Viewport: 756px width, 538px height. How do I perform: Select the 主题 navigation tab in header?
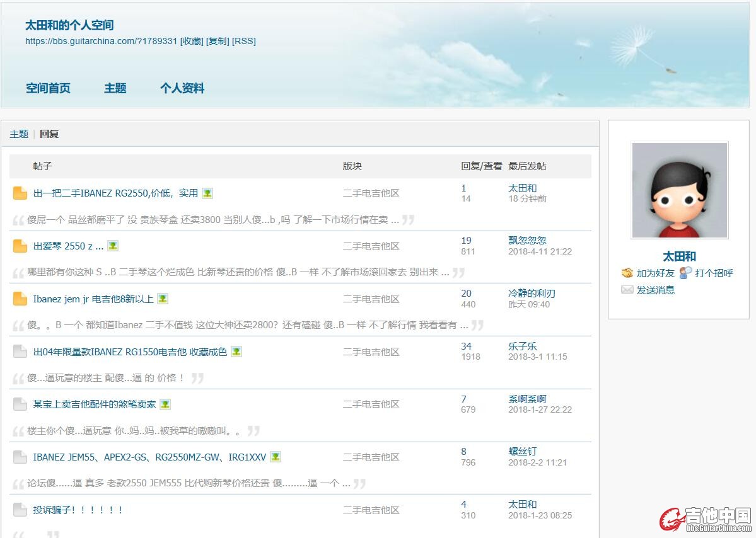point(115,88)
